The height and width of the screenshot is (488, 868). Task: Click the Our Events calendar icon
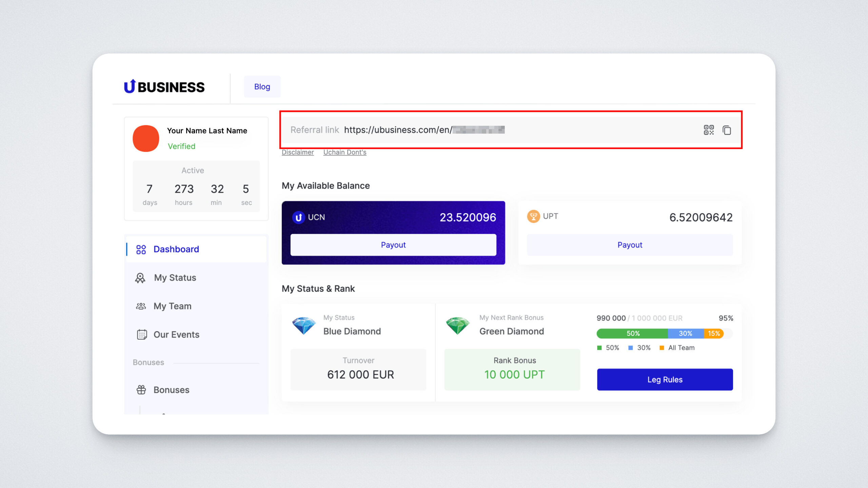point(142,334)
